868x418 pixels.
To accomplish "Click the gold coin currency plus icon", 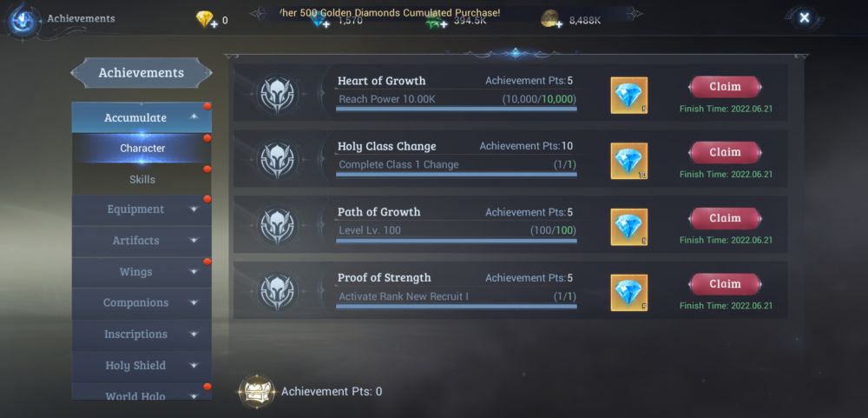I will 551,21.
